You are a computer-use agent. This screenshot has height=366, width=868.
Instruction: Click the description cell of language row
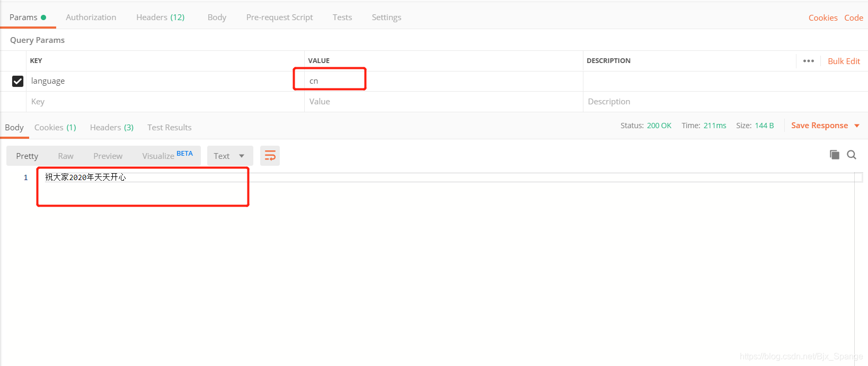pyautogui.click(x=725, y=81)
